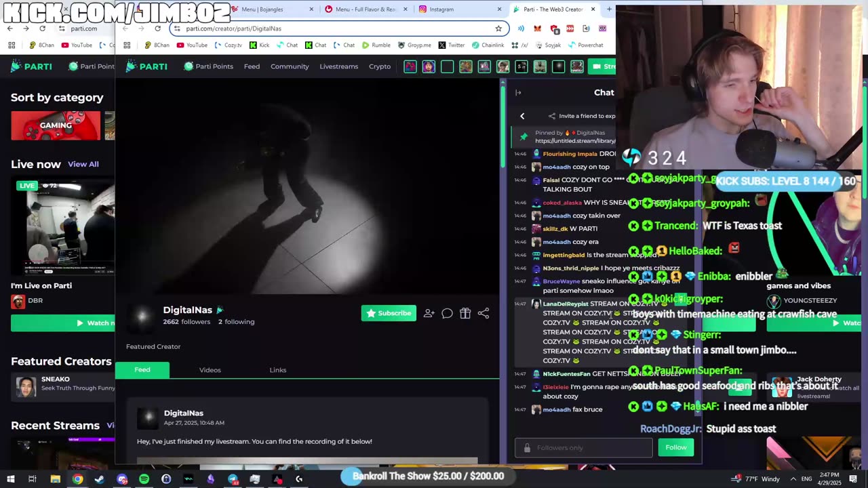Open the Groyp.me bookmark

point(414,45)
